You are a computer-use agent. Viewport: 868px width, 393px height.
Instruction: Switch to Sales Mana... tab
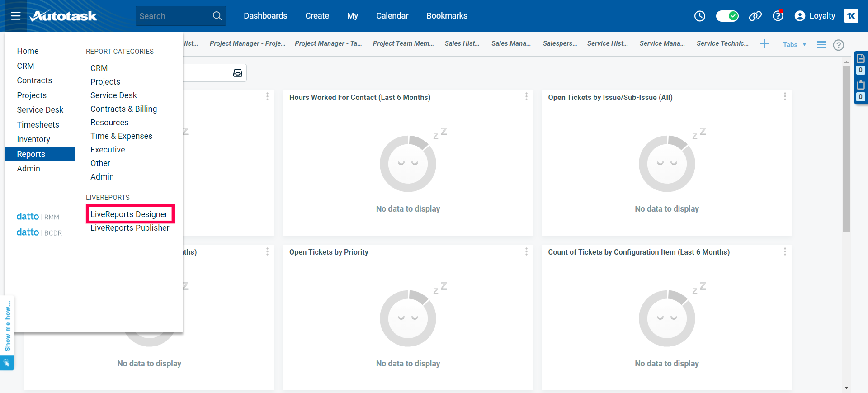click(511, 43)
